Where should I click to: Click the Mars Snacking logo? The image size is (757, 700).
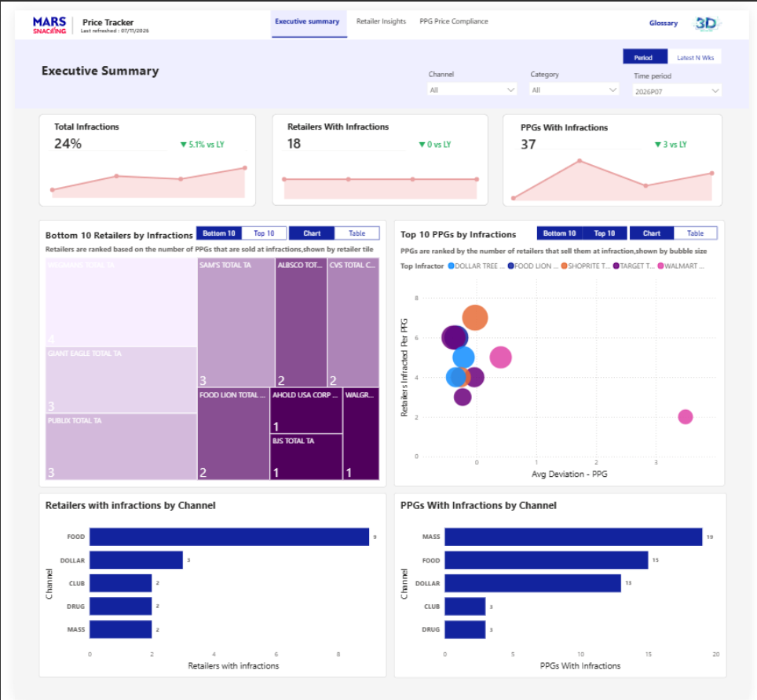(49, 25)
